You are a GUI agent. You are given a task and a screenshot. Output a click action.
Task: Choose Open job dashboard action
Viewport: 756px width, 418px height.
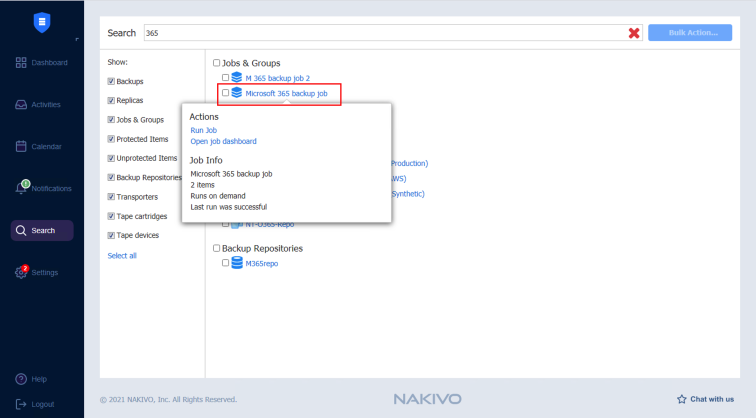223,141
